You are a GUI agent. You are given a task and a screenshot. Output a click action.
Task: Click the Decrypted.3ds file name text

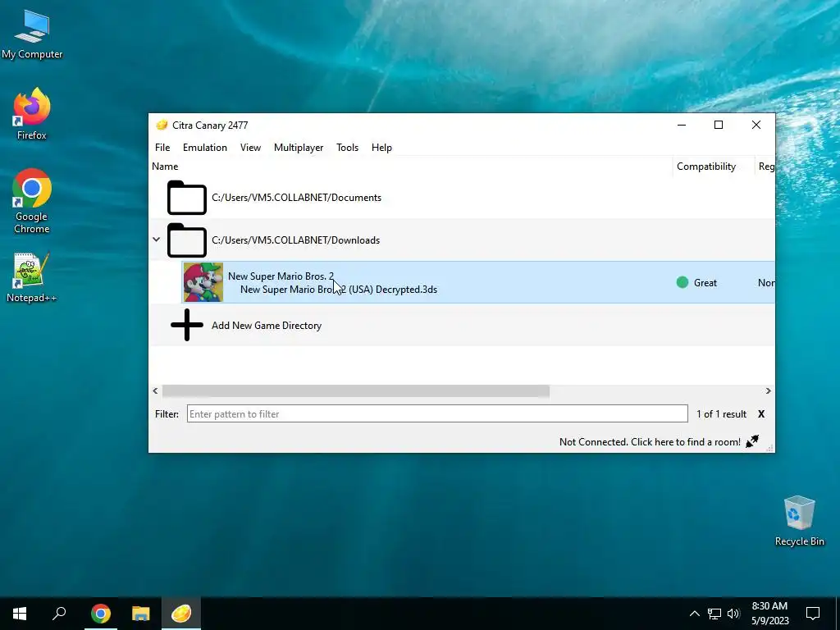339,290
